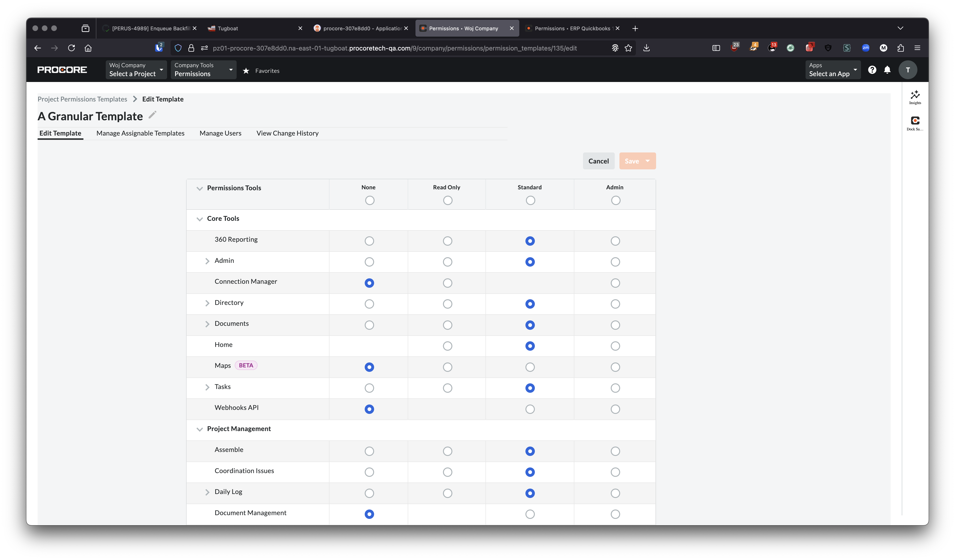Open the help question mark icon
This screenshot has height=560, width=955.
pos(872,70)
